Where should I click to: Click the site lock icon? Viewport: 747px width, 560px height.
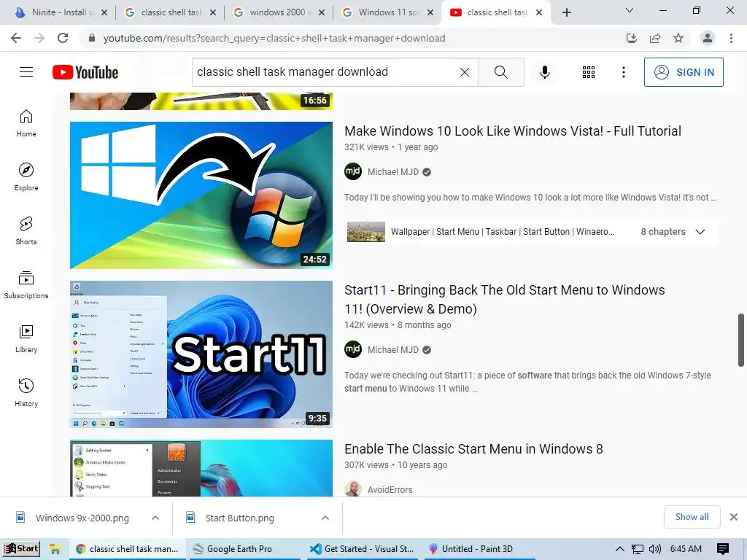tap(92, 38)
